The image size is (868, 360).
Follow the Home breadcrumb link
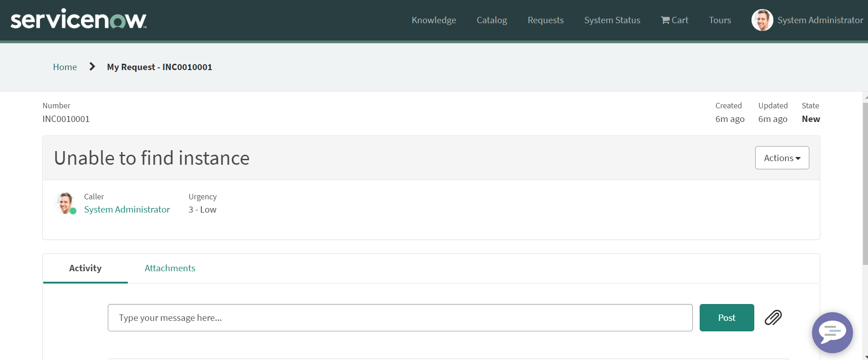coord(65,67)
